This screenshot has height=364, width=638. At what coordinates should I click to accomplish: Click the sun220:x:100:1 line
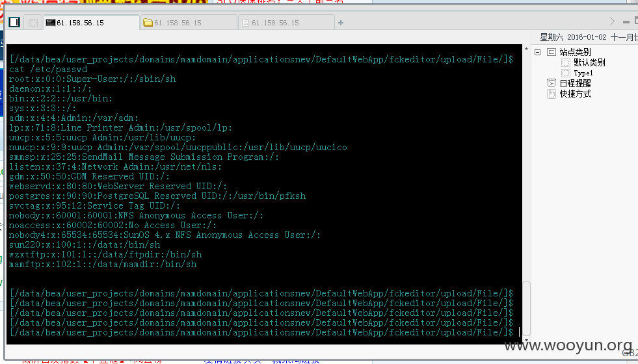(x=85, y=245)
